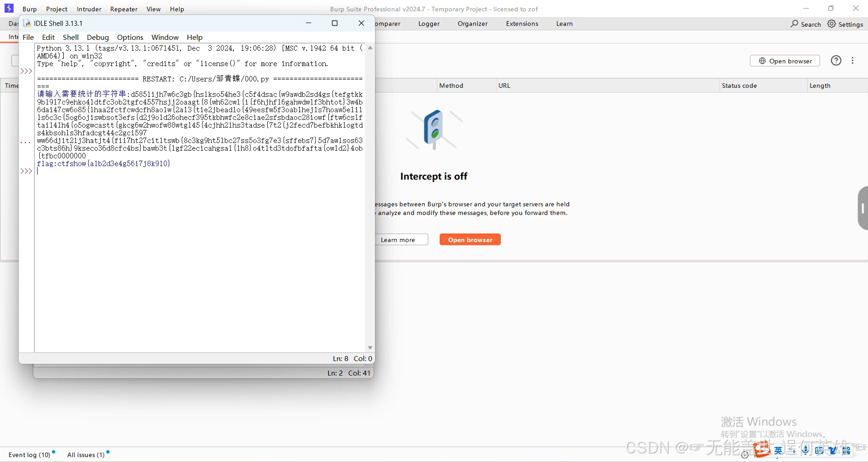
Task: Click the RESTART line in IDLE output
Action: (199, 79)
